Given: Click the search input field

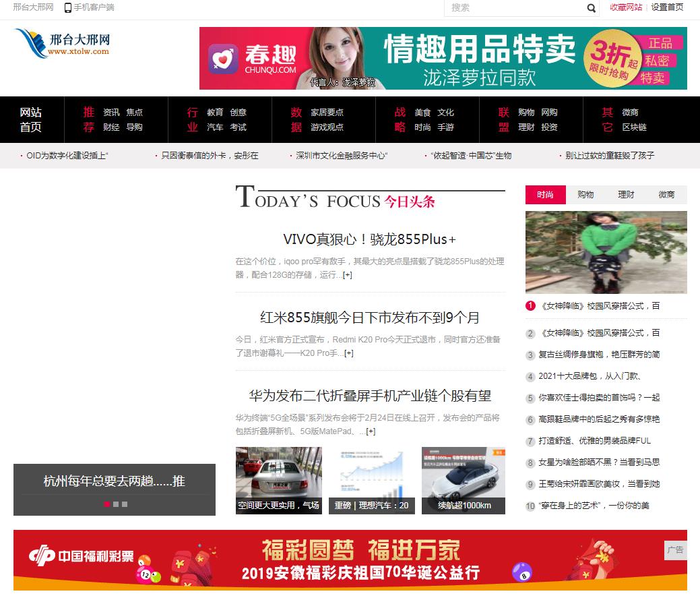Looking at the screenshot, I should tap(515, 8).
